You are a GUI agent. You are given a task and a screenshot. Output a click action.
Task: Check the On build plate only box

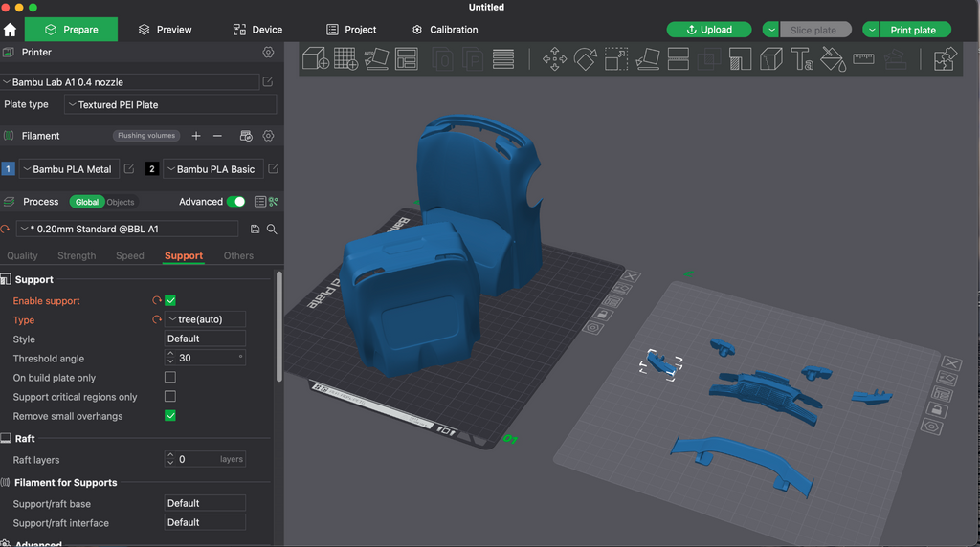(170, 377)
